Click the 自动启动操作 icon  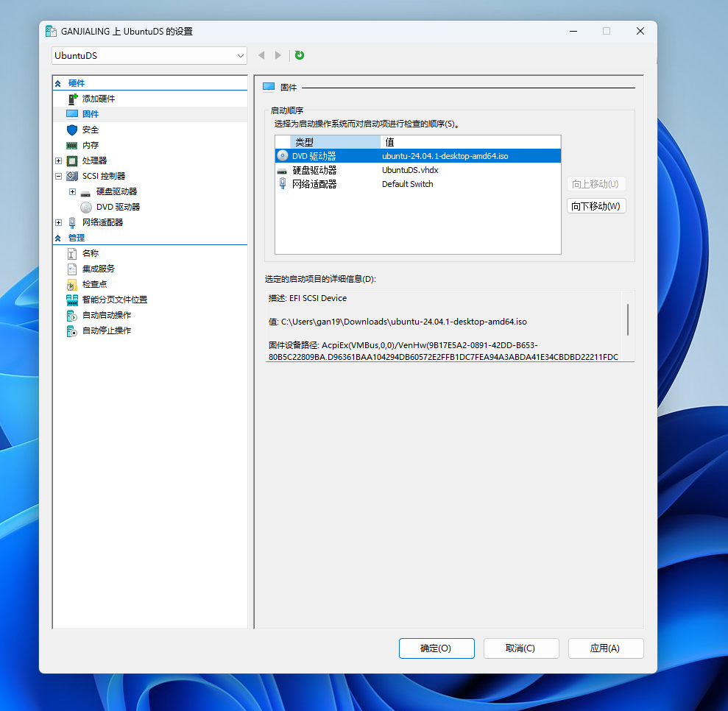72,316
